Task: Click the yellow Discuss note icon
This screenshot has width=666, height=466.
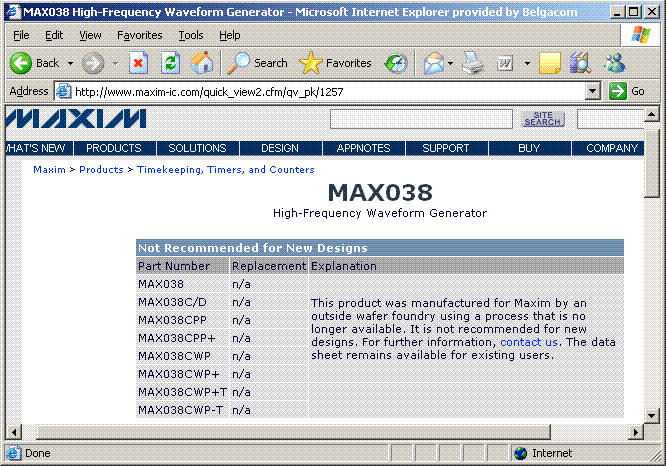Action: pyautogui.click(x=549, y=63)
